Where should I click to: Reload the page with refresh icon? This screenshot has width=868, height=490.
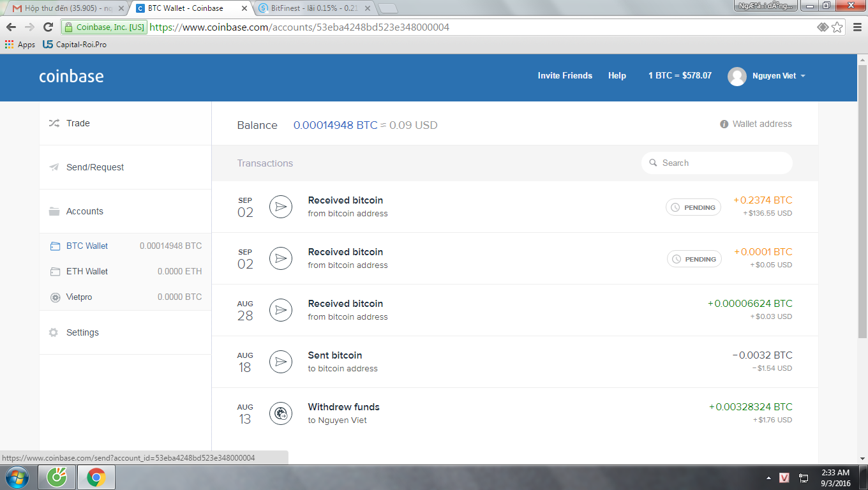[x=48, y=27]
